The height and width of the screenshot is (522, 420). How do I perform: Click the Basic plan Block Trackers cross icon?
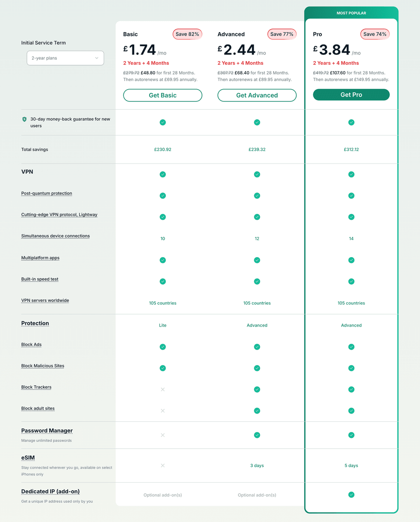163,389
